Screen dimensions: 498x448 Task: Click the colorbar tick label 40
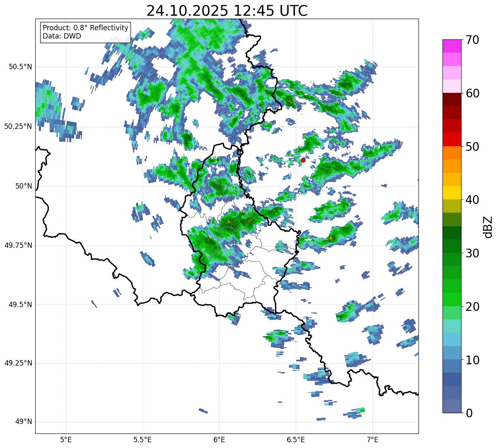coord(473,200)
